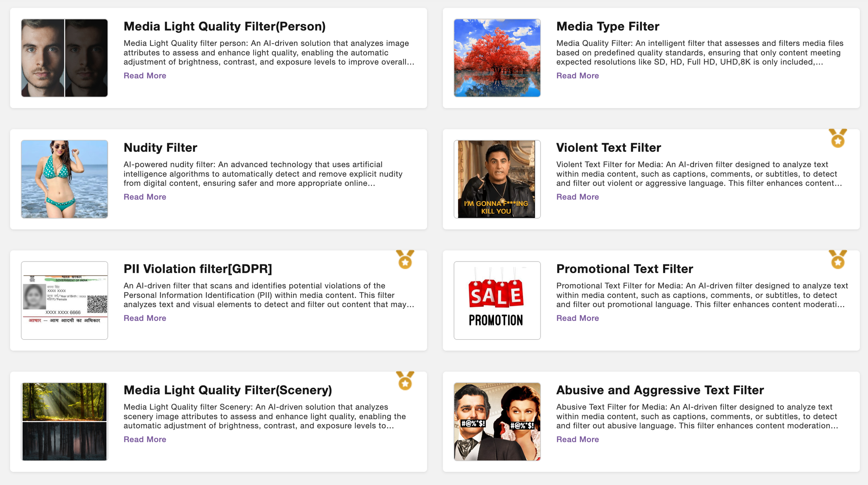Select the red tree landscape thumbnail
This screenshot has width=868, height=485.
[x=497, y=58]
